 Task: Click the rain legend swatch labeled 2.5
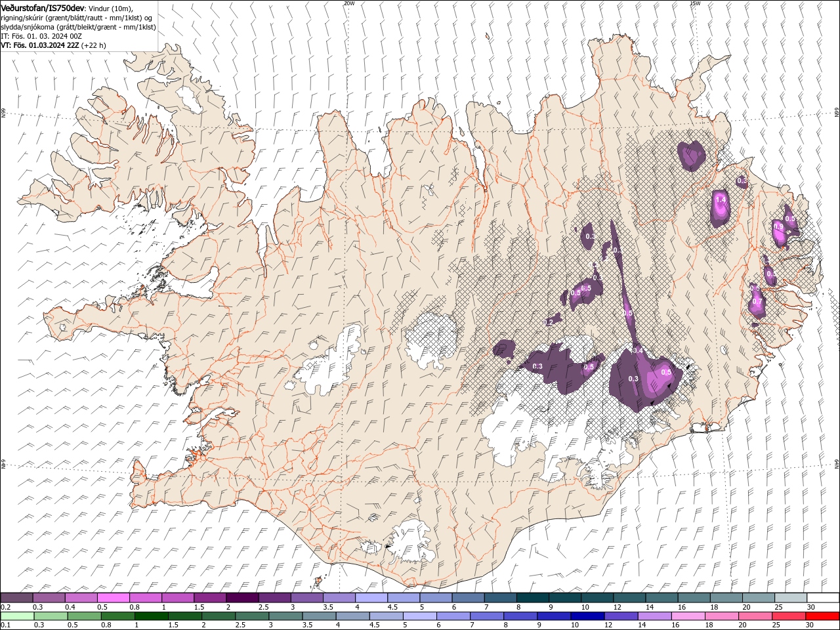click(251, 616)
